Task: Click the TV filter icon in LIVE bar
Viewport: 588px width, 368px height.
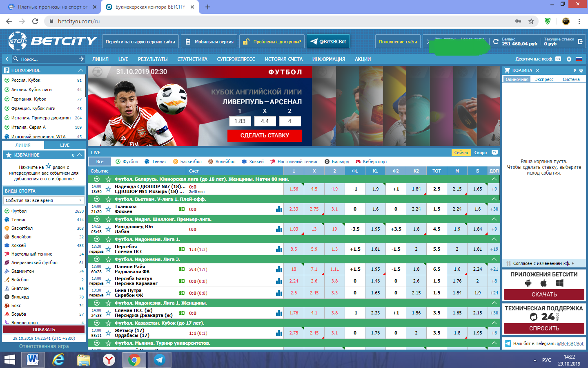Action: coord(494,153)
